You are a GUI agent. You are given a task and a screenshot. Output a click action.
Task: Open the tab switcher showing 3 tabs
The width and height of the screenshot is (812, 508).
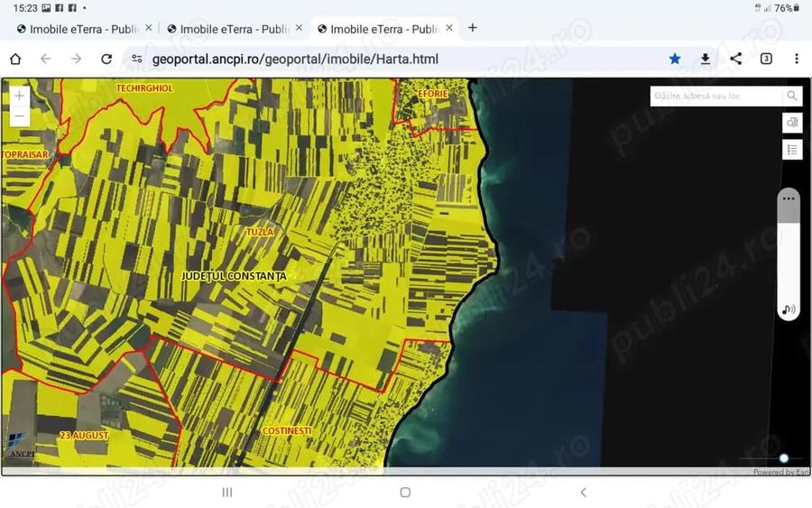point(766,59)
